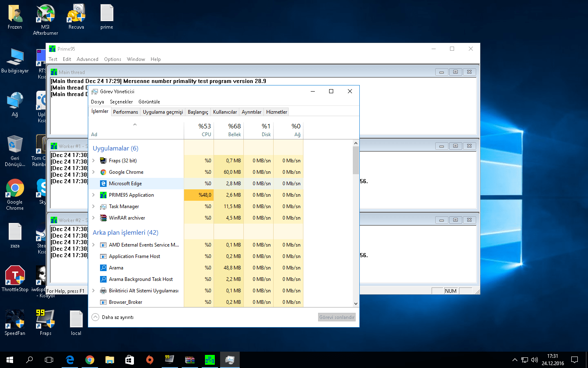Open Prime95 Advanced menu
Screen dimensions: 588x368
[87, 59]
